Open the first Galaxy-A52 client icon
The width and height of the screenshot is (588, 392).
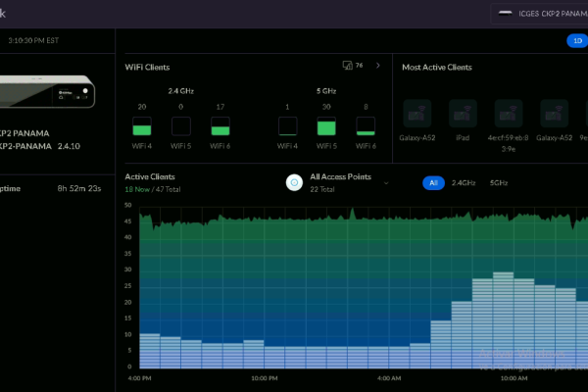tap(417, 114)
